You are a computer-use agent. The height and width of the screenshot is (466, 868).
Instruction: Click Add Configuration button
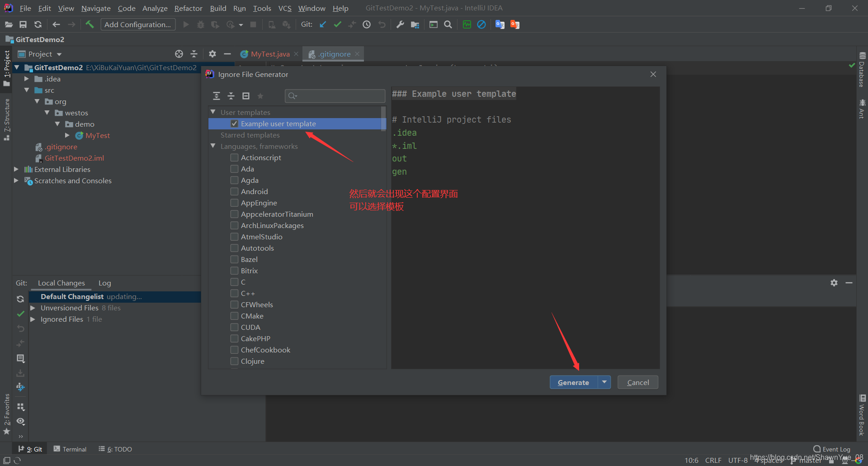(137, 24)
